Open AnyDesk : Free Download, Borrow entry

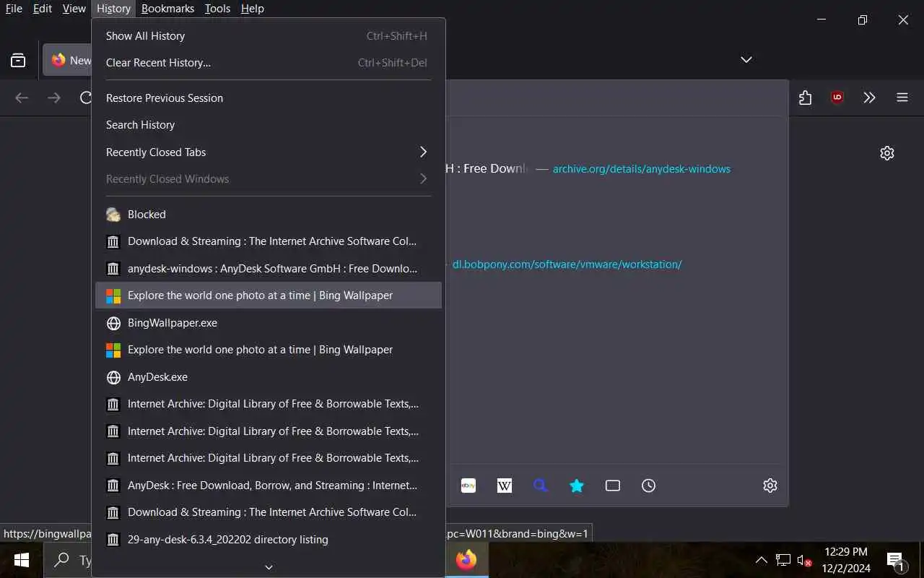[269, 486]
